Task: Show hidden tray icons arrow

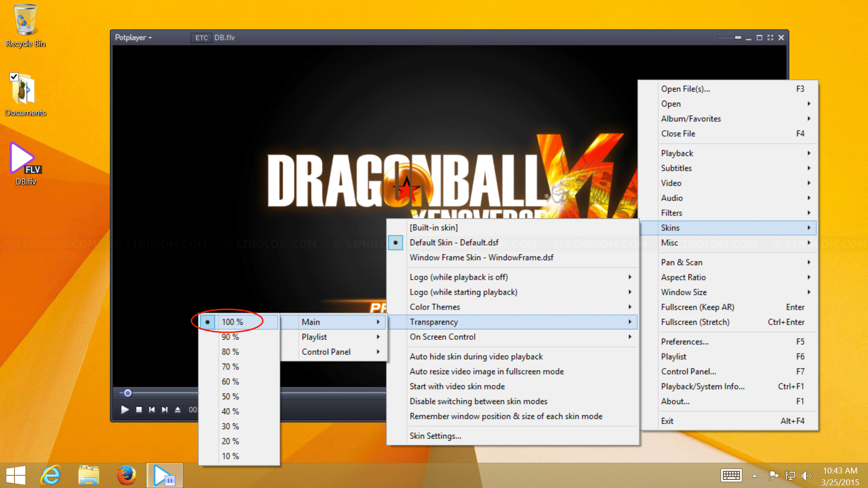Action: tap(755, 476)
